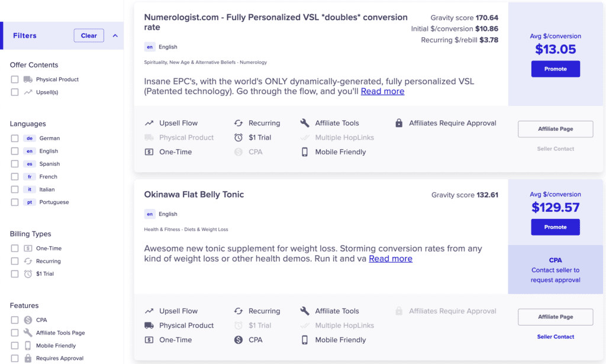606x364 pixels.
Task: Click the One-Time dollar icon in Numerologist listing
Action: tap(149, 152)
